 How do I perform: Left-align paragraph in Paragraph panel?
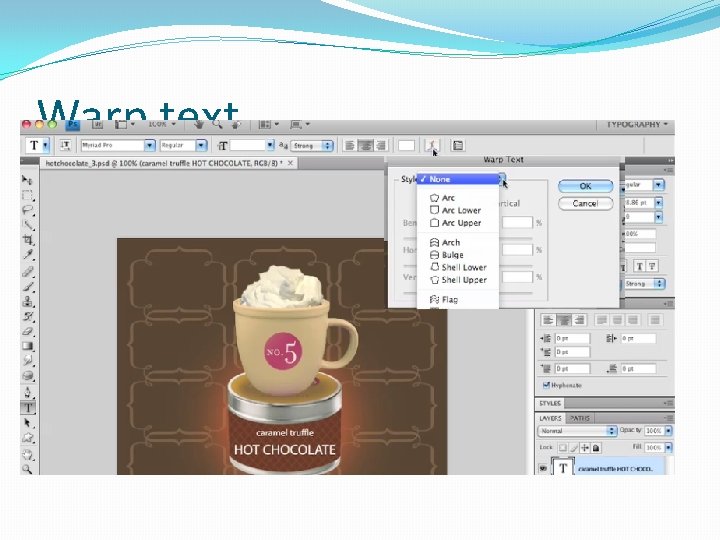click(548, 320)
